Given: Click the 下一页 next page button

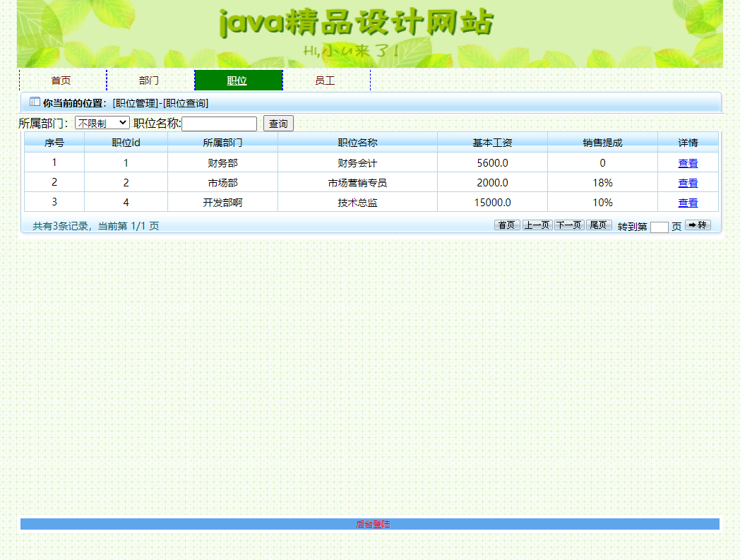Looking at the screenshot, I should [568, 225].
